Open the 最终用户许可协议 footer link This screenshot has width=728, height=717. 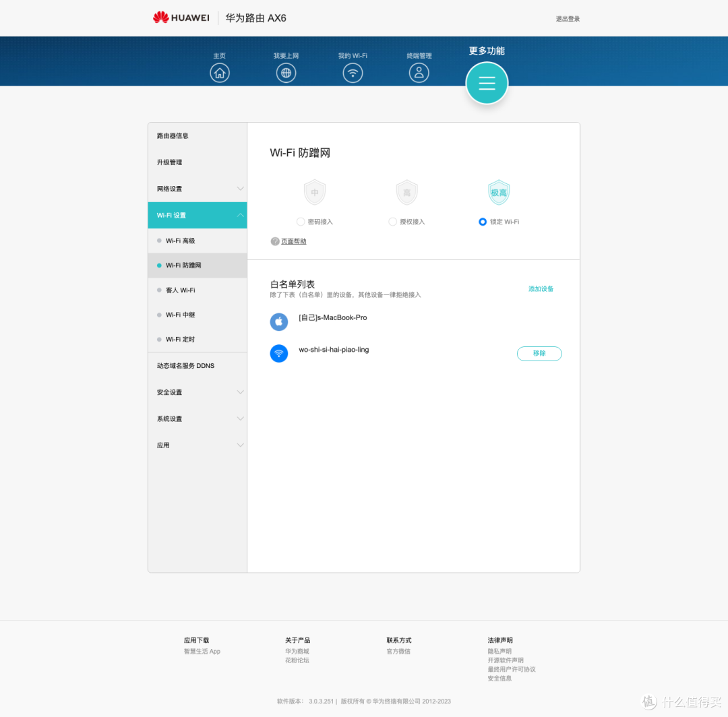[x=512, y=669]
